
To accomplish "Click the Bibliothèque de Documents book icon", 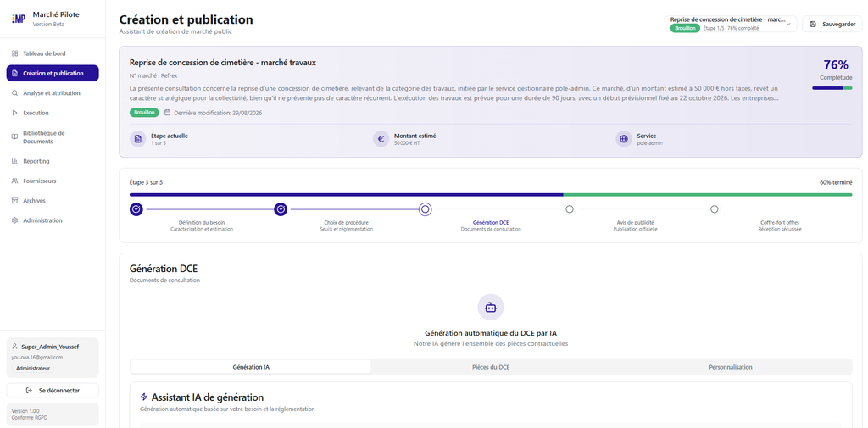I will click(x=14, y=136).
